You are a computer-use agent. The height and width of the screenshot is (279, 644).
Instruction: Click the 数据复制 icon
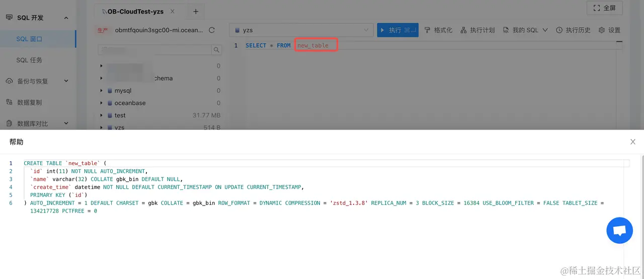click(x=9, y=102)
